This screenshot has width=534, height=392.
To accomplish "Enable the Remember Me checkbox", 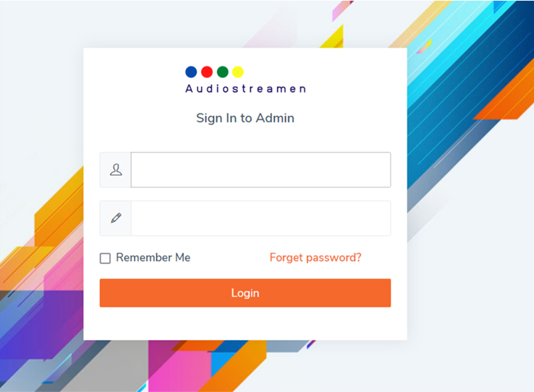I will 106,258.
